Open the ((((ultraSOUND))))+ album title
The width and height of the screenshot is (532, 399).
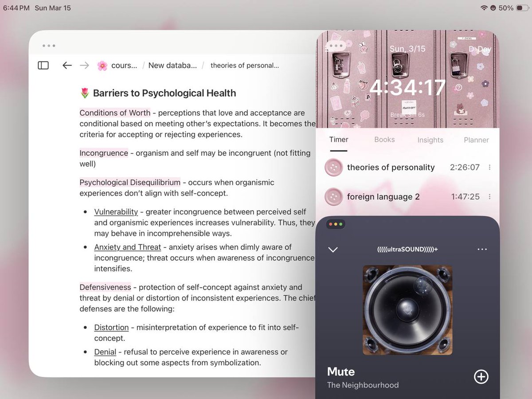click(407, 250)
